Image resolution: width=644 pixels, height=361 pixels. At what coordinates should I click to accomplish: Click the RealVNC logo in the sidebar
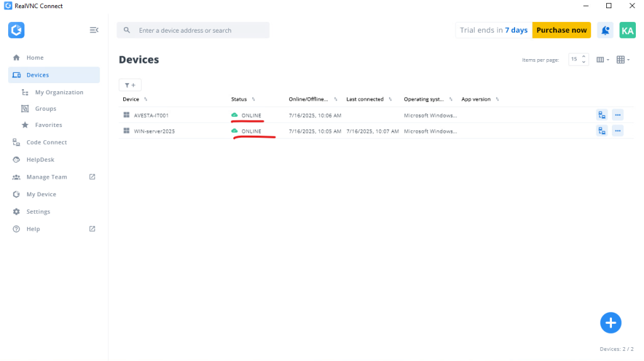click(16, 30)
